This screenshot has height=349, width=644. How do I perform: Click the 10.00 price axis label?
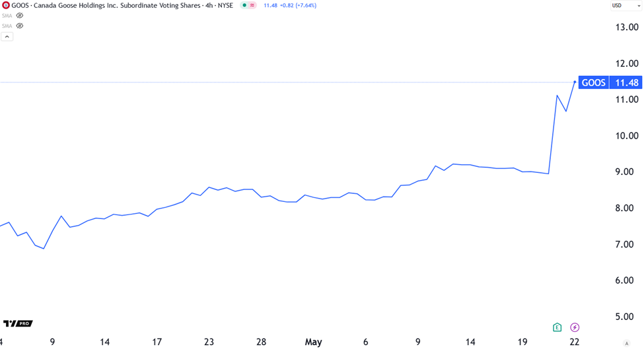coord(627,136)
